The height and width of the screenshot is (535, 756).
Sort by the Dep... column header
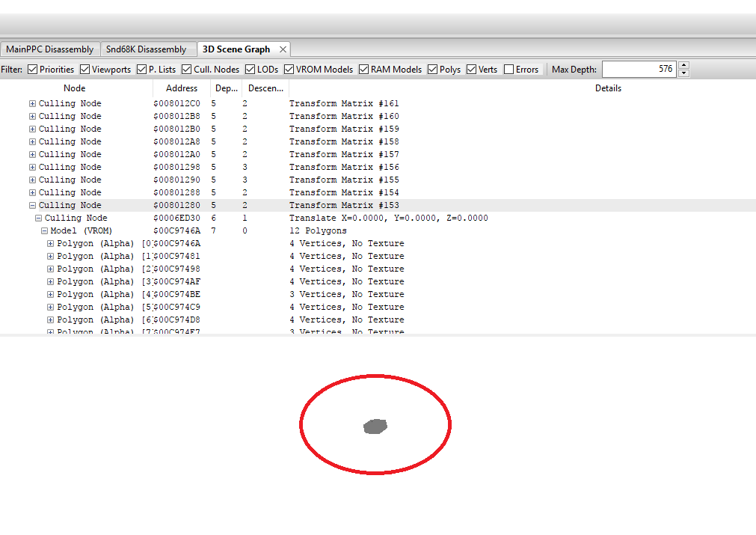pyautogui.click(x=226, y=88)
